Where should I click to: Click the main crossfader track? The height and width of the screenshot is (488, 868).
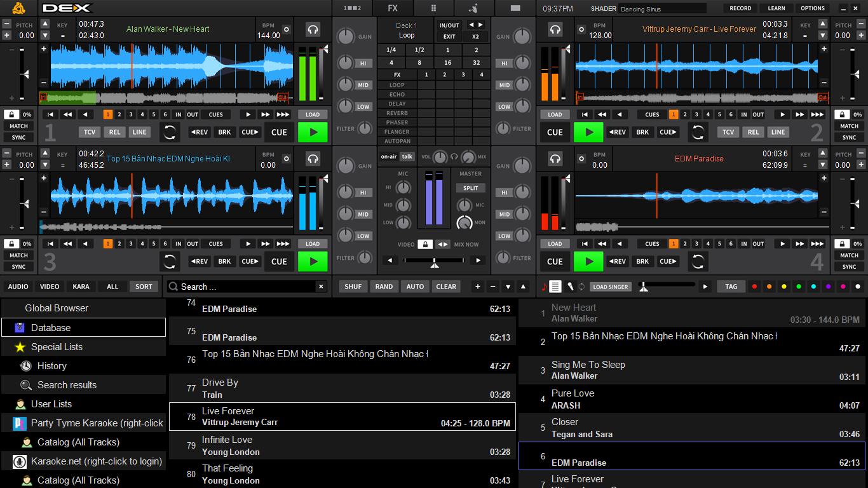[434, 260]
